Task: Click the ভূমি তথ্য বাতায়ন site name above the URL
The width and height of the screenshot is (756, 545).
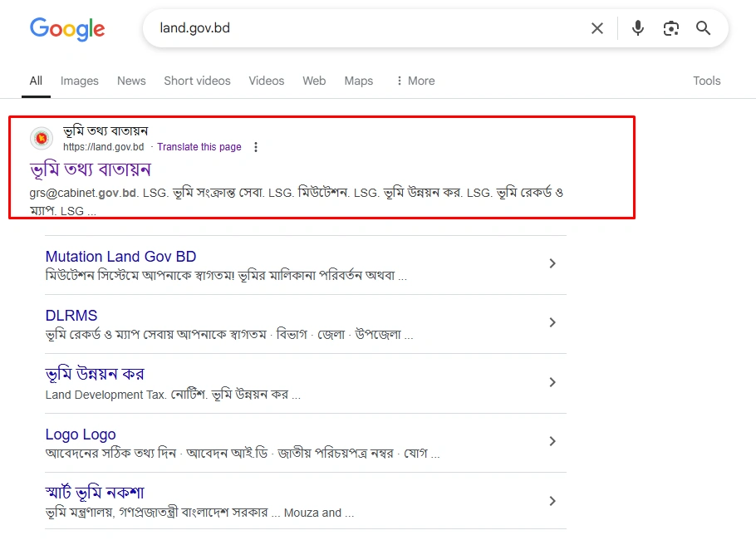Action: (106, 131)
